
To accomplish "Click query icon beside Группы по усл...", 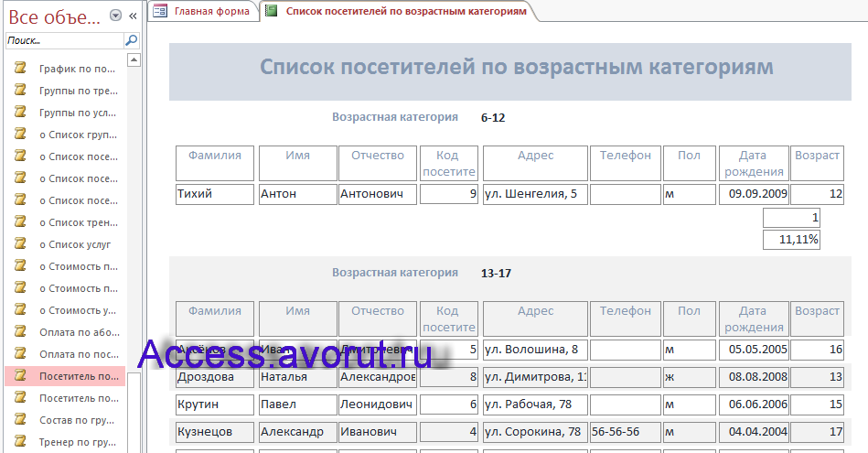I will click(20, 112).
